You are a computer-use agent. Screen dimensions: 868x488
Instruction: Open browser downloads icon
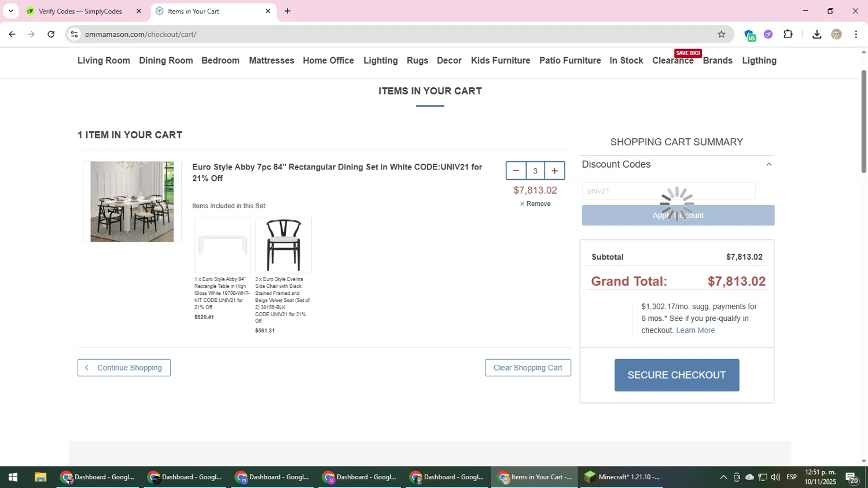click(x=816, y=35)
